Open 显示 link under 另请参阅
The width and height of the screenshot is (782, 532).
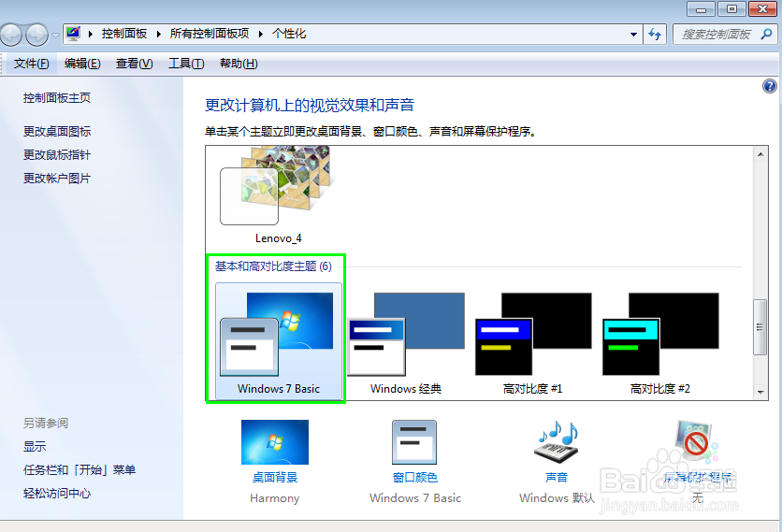[35, 446]
